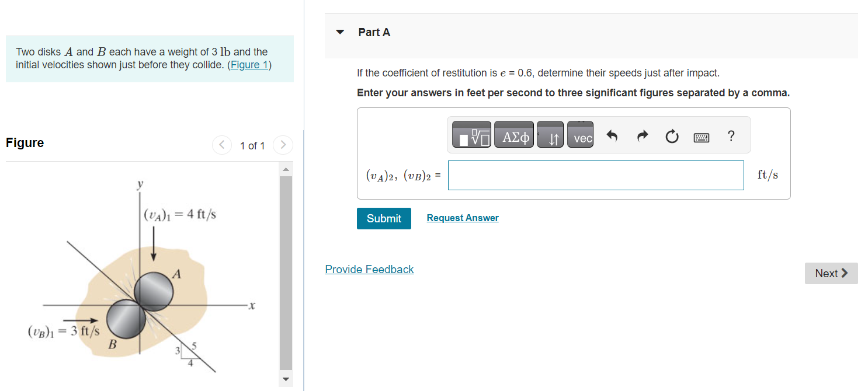The image size is (868, 391).
Task: Click the Next button
Action: (x=831, y=273)
